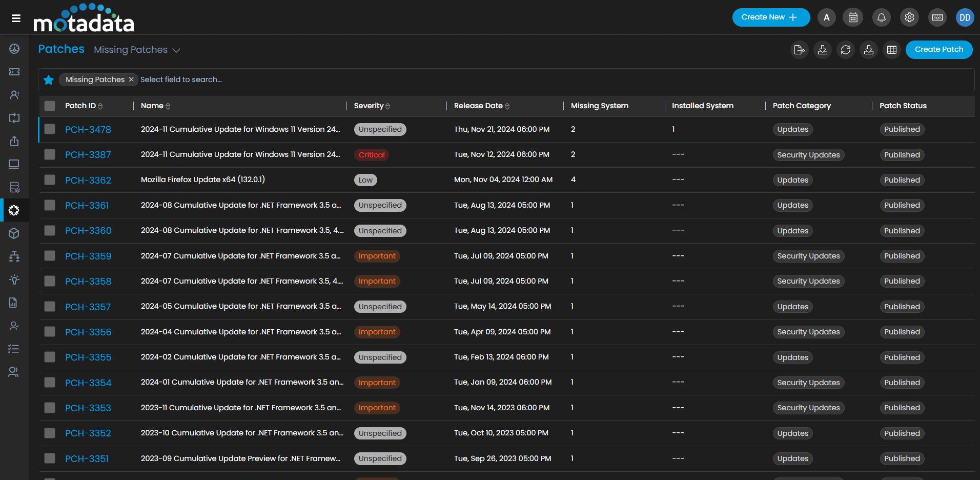The height and width of the screenshot is (480, 980).
Task: Sort by Release Date column
Action: click(x=482, y=106)
